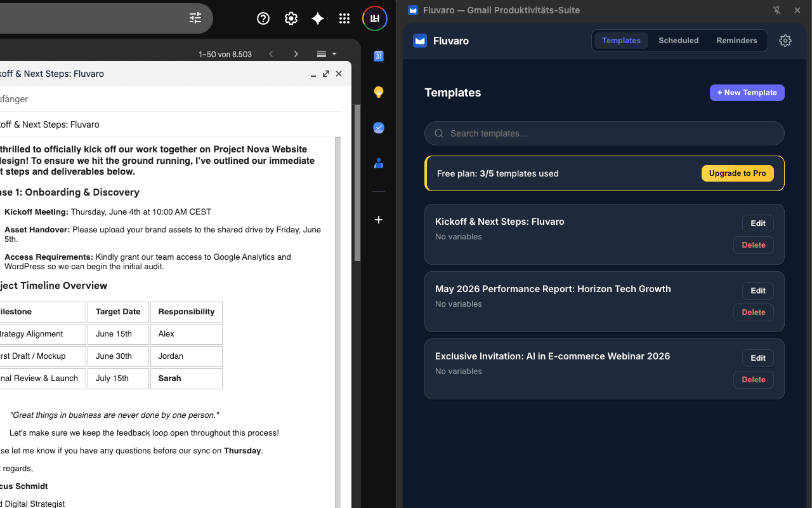The height and width of the screenshot is (508, 812).
Task: Delete the Exclusive Invitation webinar template
Action: [x=754, y=380]
